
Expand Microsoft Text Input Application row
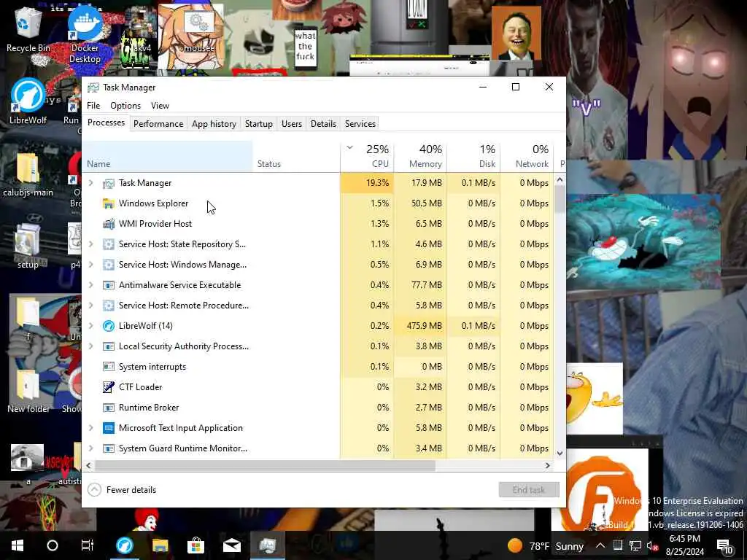pos(91,428)
